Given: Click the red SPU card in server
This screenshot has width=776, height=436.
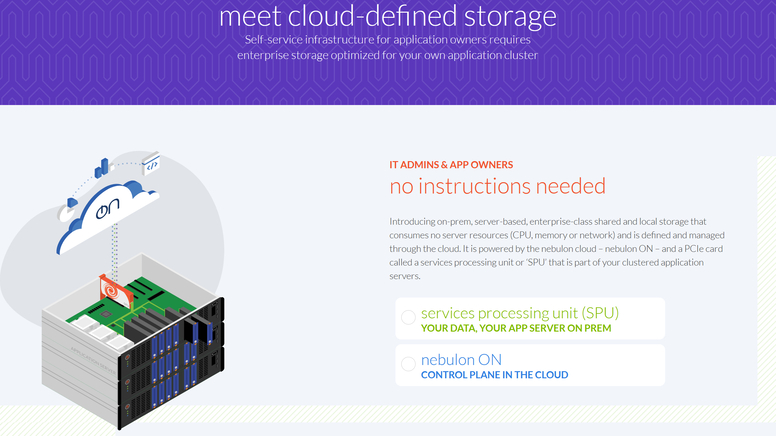Looking at the screenshot, I should tap(116, 292).
